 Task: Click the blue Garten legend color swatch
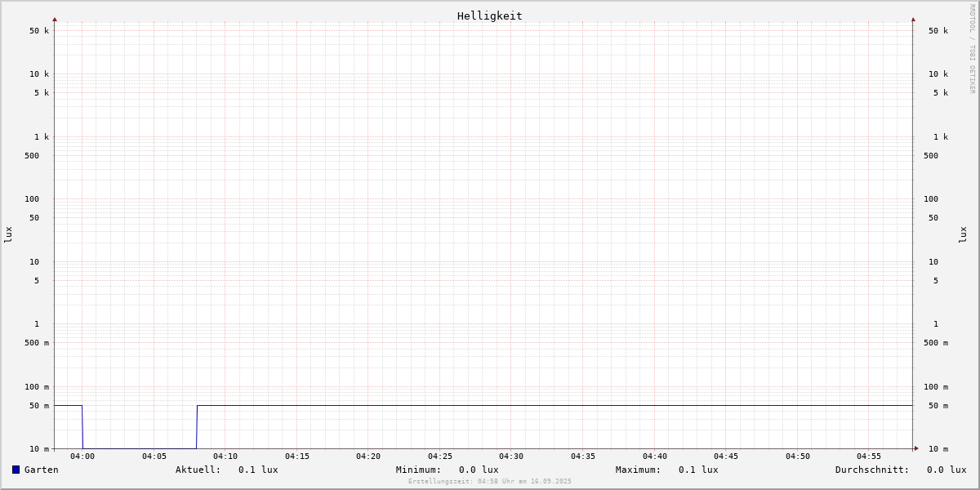tap(16, 470)
